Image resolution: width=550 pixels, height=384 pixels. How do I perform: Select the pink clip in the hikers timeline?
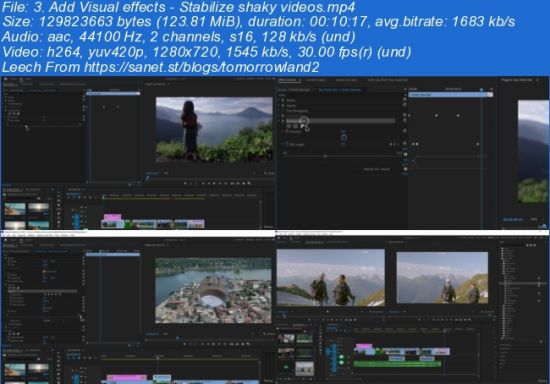point(364,347)
